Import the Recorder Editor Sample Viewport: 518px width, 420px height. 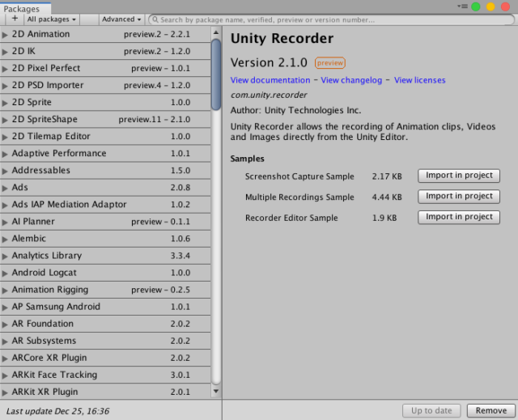(x=459, y=217)
